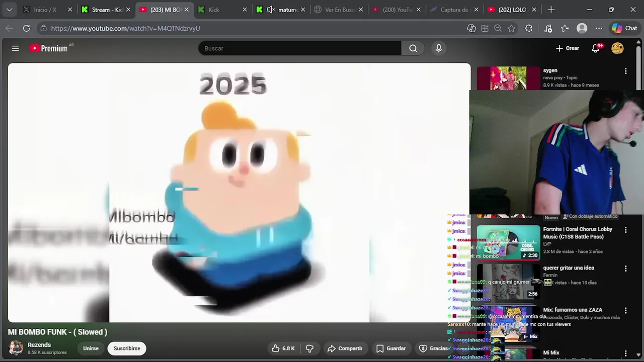The height and width of the screenshot is (362, 644).
Task: Switch to the plain 'Kick' tab
Action: pos(221,10)
